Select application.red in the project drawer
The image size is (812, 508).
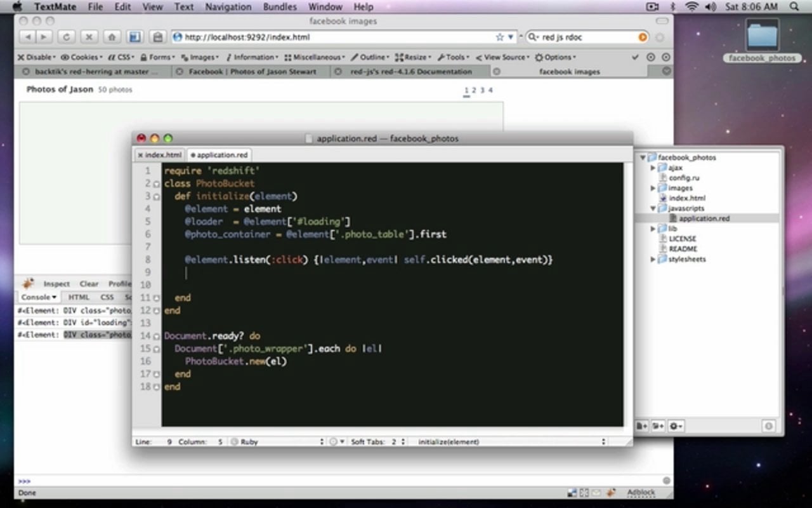[x=704, y=218]
